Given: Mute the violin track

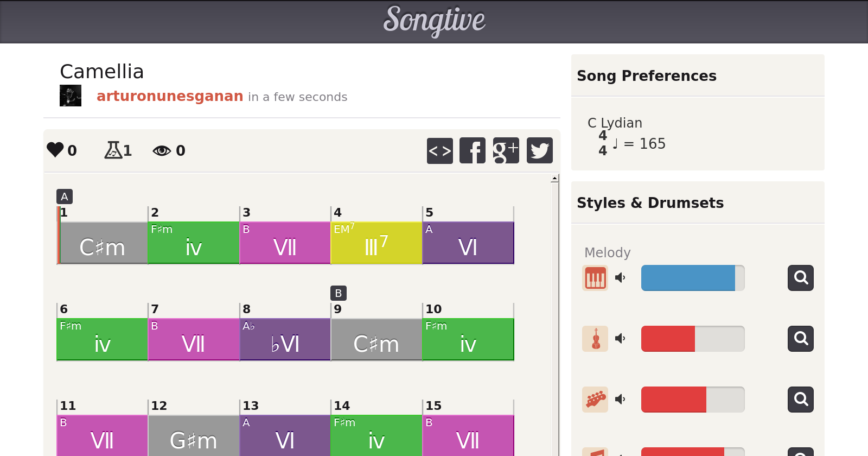Looking at the screenshot, I should [x=620, y=339].
